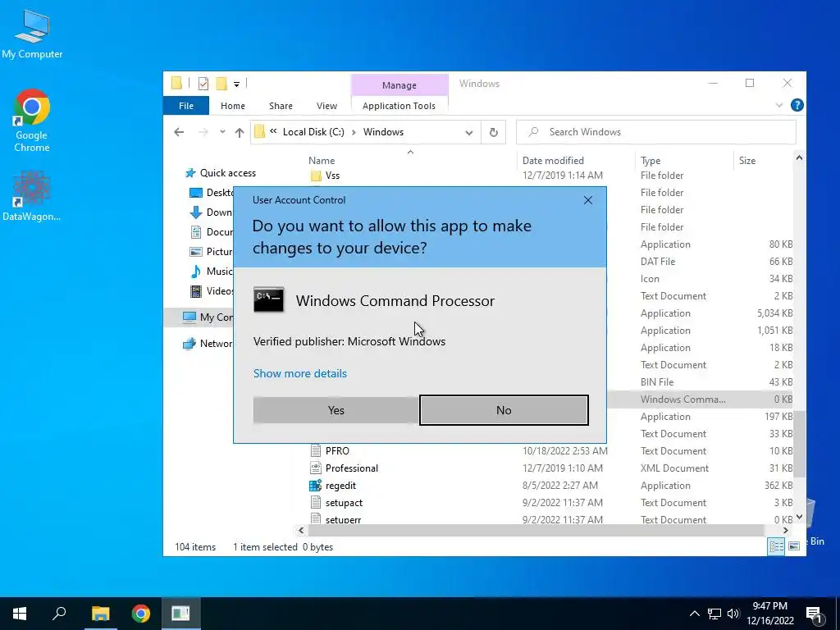Click the Search Windows field
Screen dimensions: 840x630
tap(656, 132)
